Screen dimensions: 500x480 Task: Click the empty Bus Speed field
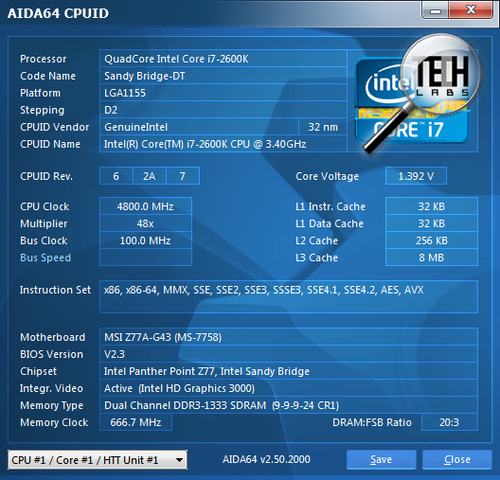coord(145,257)
